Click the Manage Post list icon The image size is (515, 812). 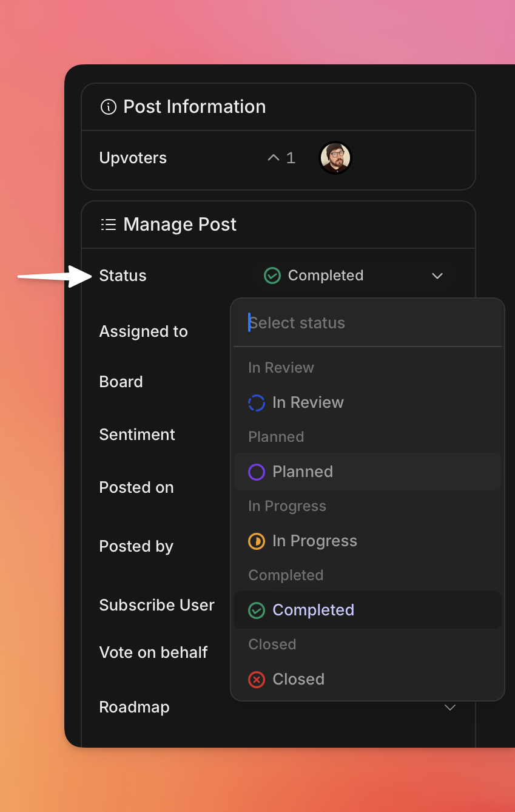click(108, 225)
